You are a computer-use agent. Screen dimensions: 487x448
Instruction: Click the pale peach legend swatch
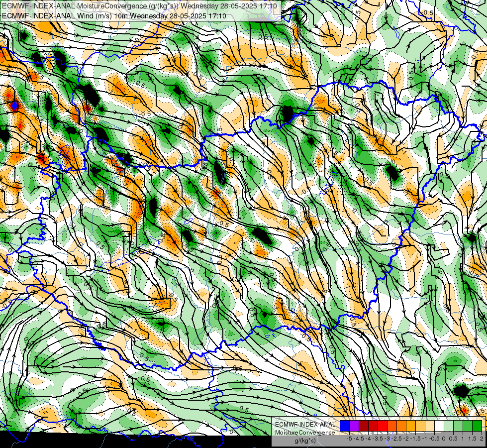point(430,426)
